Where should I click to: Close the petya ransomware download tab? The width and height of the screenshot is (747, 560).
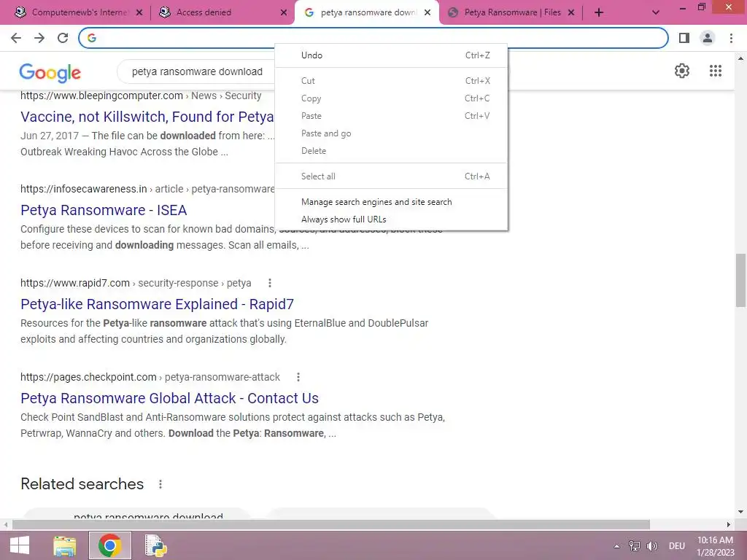click(x=427, y=12)
